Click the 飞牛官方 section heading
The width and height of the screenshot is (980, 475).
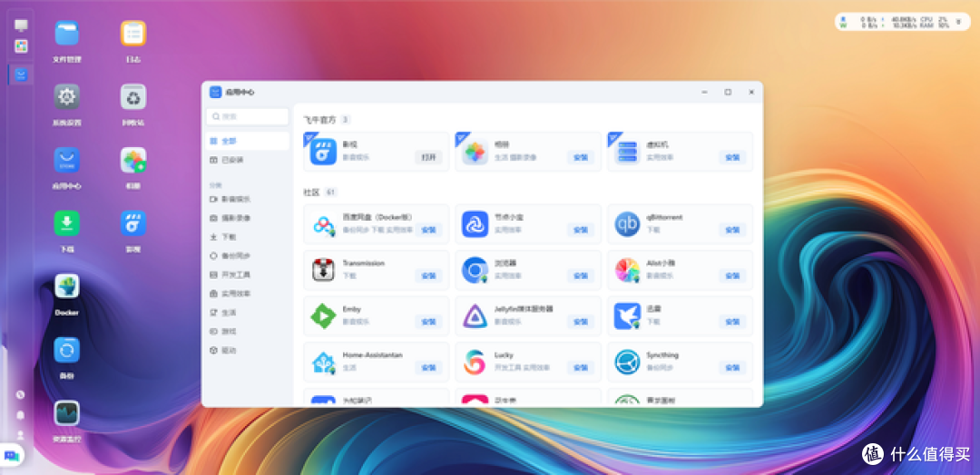pos(319,119)
